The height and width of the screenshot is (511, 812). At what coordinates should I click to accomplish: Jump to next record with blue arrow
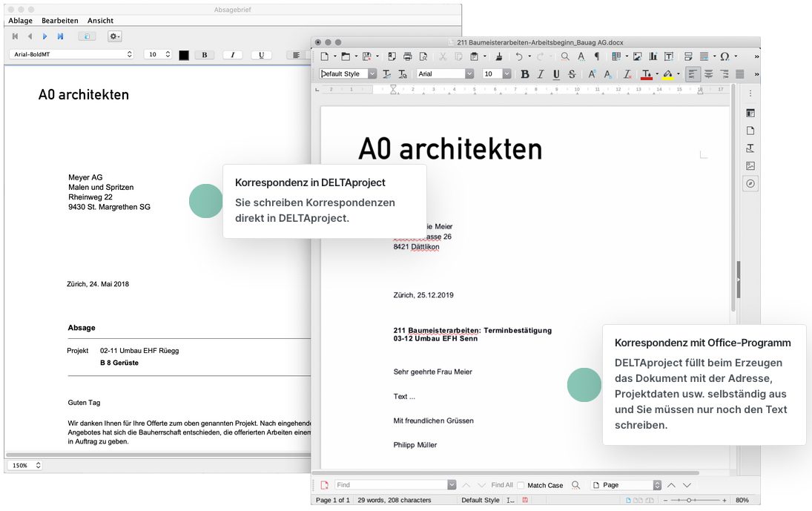tap(44, 36)
